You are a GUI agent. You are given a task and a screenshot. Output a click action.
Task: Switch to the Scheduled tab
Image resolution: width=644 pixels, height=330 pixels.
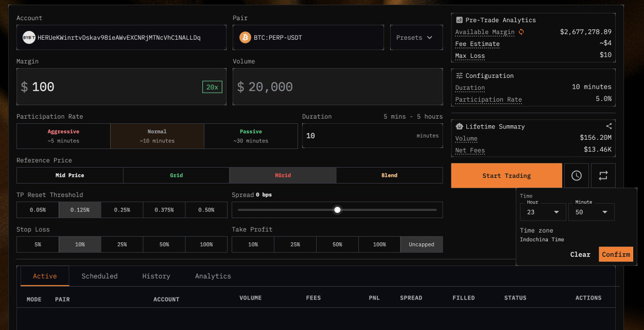click(99, 276)
